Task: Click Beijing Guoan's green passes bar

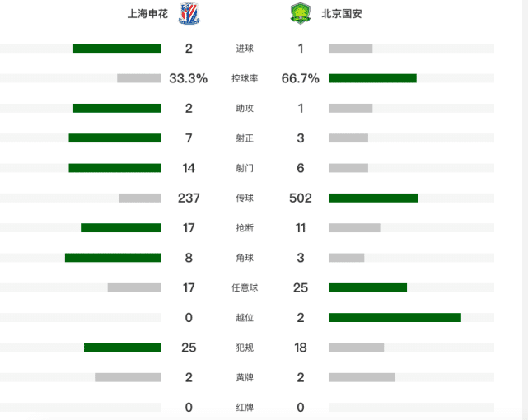Action: tap(373, 198)
